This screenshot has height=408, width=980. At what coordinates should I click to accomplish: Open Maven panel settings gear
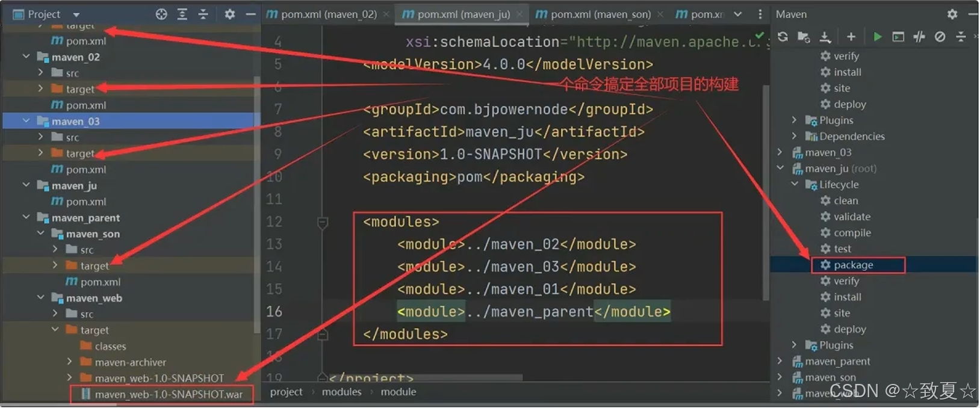coord(952,14)
